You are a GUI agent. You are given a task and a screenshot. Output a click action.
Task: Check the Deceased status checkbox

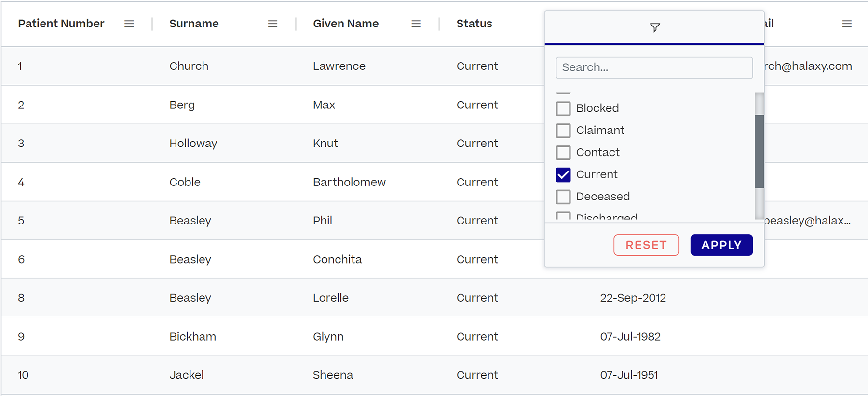563,197
